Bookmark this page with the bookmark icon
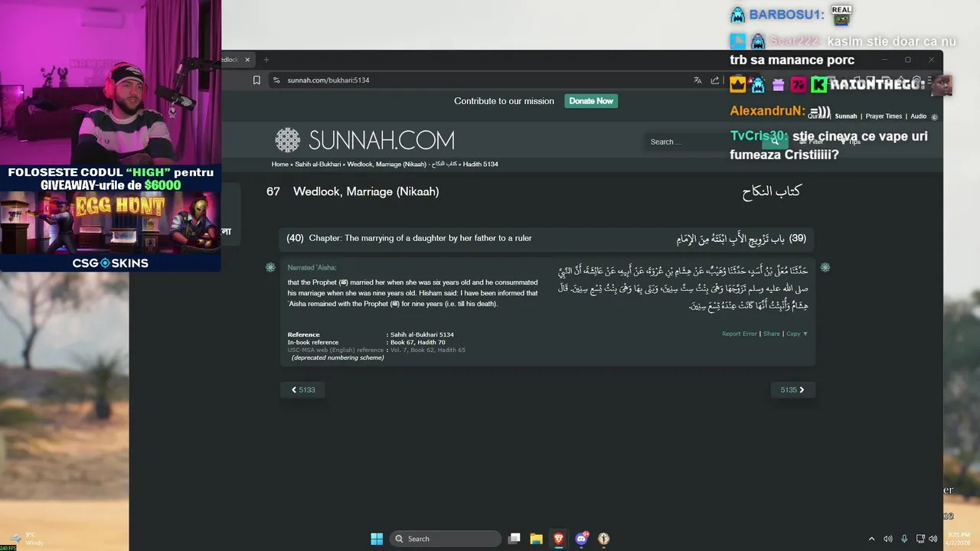Screen dimensions: 980x551 pos(256,80)
